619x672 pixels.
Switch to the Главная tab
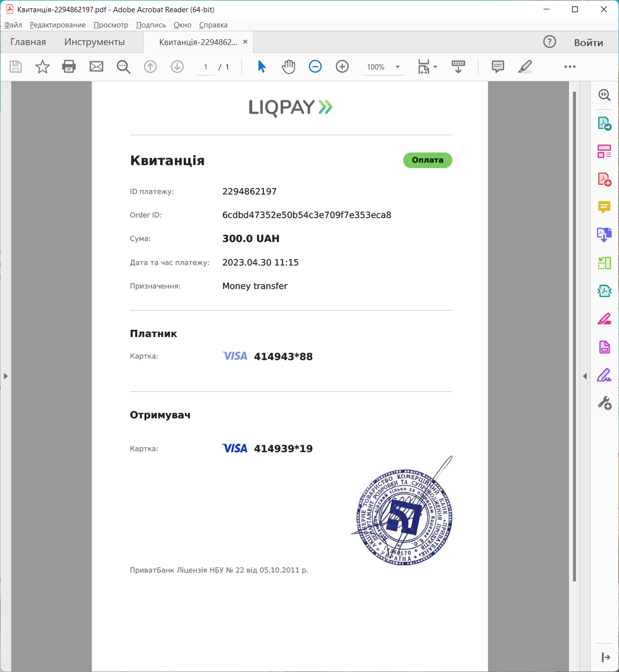(x=28, y=42)
